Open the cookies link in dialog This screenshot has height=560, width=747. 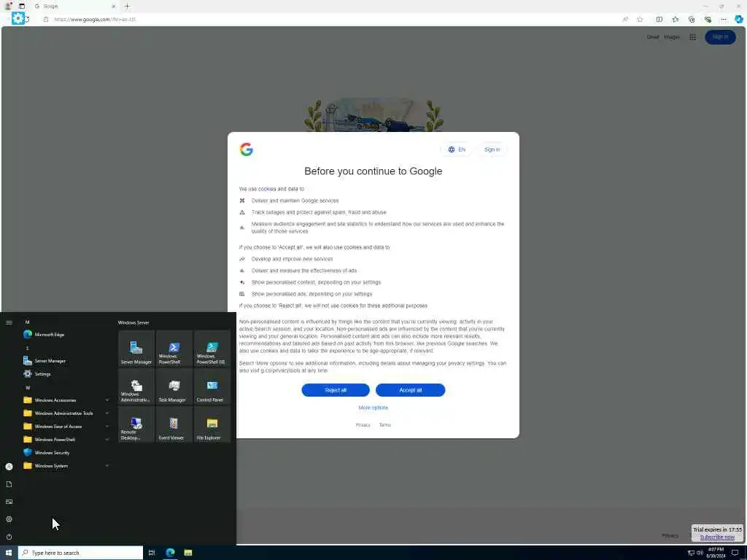click(x=267, y=189)
